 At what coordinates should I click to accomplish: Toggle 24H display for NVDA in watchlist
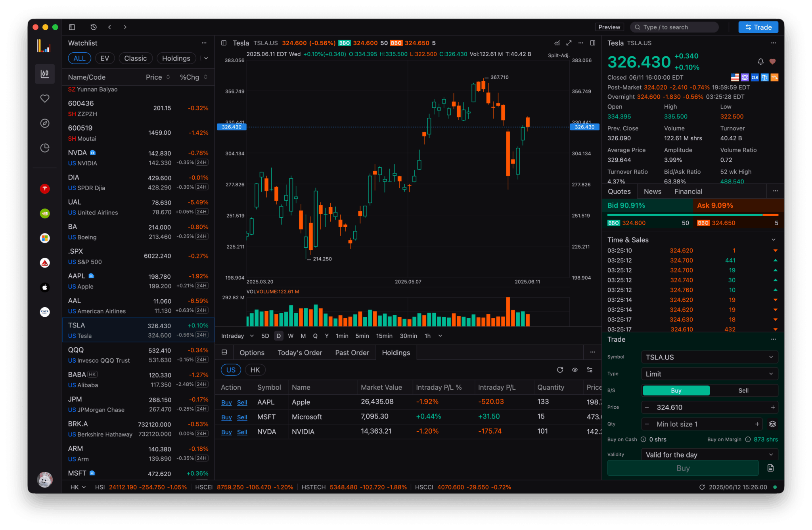pyautogui.click(x=202, y=162)
